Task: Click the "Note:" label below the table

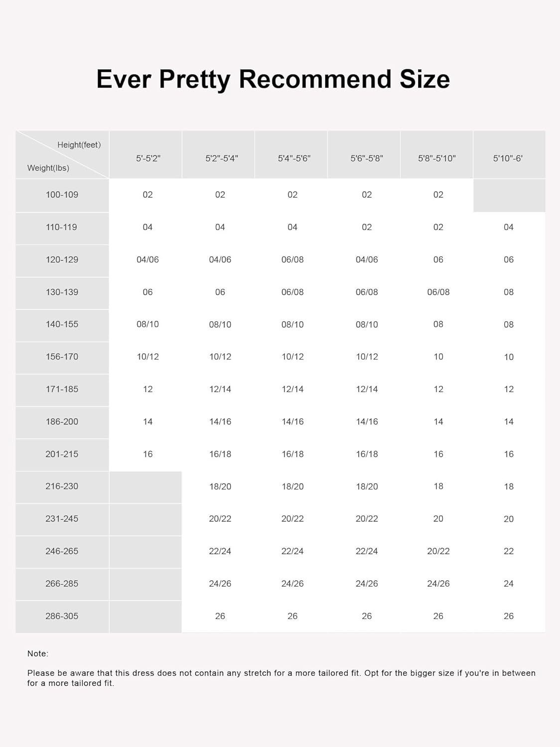Action: pyautogui.click(x=38, y=653)
